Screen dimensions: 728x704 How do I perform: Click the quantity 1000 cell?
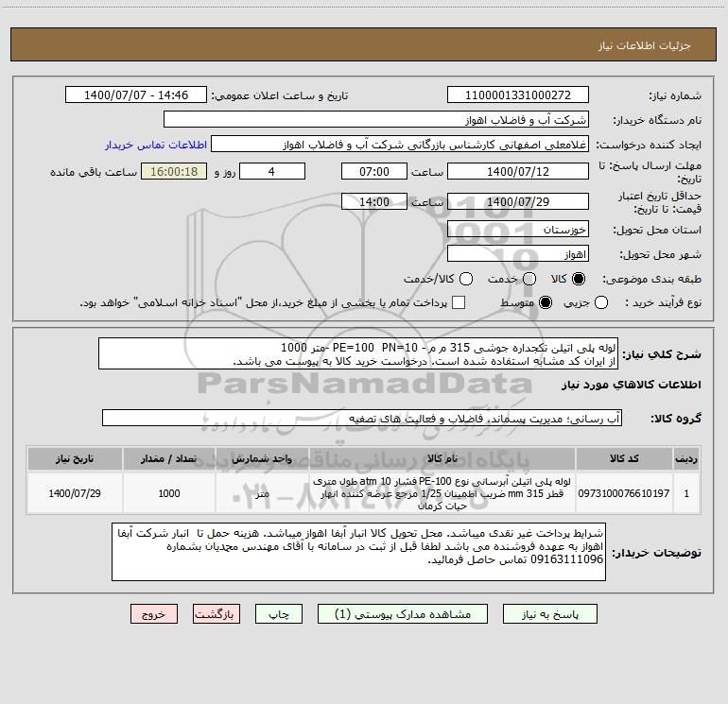[169, 493]
